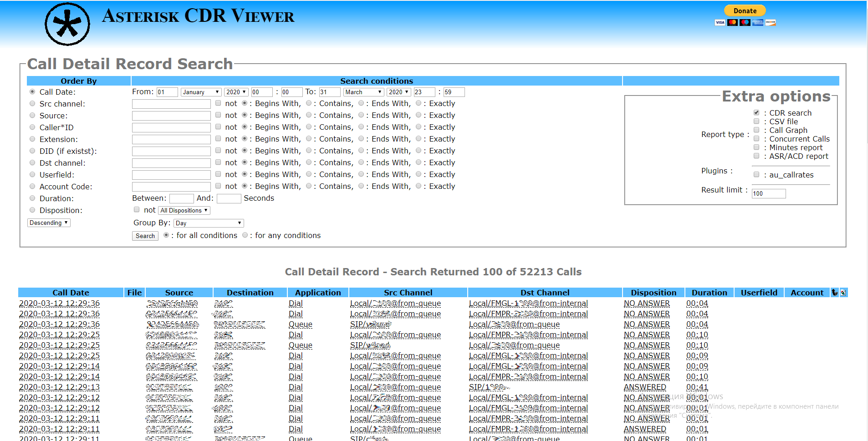Image resolution: width=868 pixels, height=441 pixels.
Task: Open the From month dropdown (January)
Action: pos(201,92)
